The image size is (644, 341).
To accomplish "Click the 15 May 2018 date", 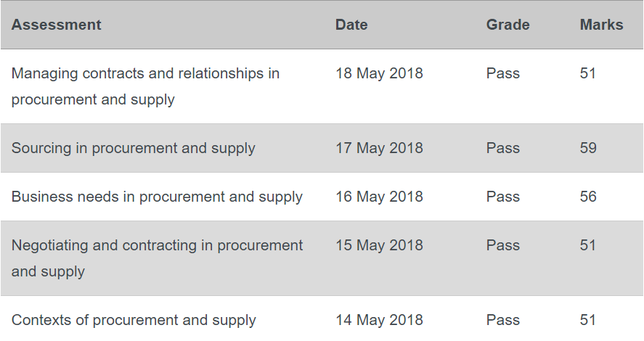I will 379,245.
